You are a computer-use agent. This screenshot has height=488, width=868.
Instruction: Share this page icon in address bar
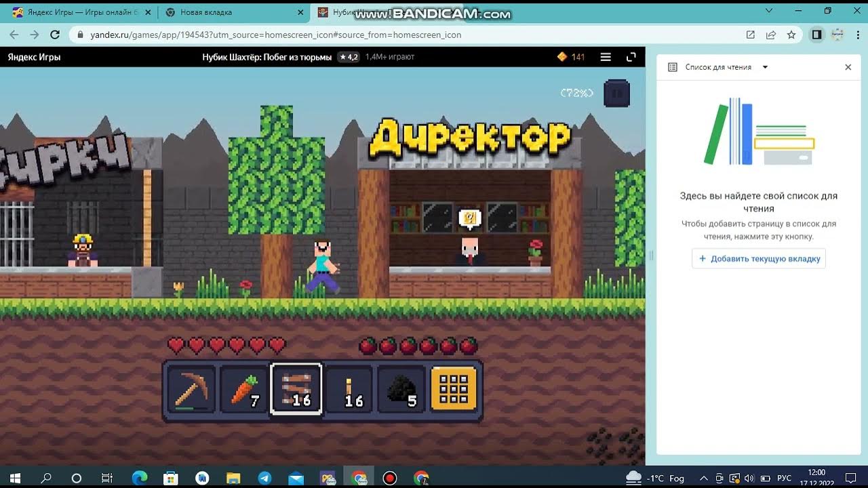coord(771,35)
